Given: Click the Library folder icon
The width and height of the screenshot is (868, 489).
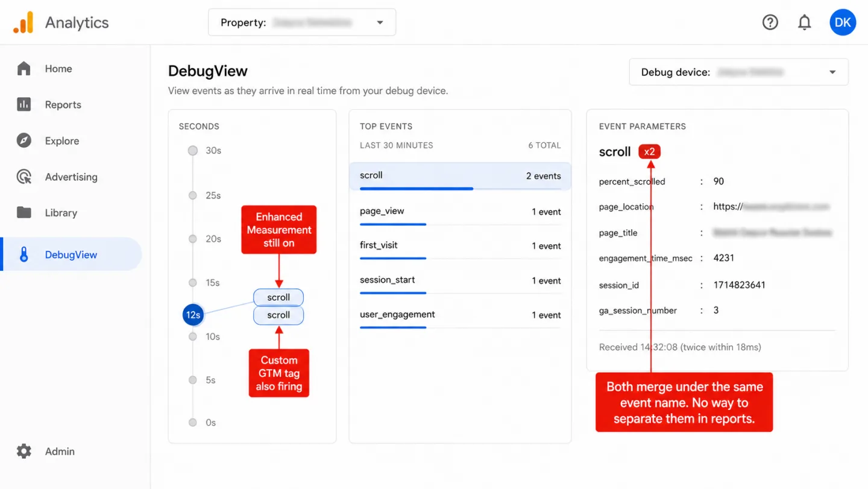Looking at the screenshot, I should pos(24,212).
